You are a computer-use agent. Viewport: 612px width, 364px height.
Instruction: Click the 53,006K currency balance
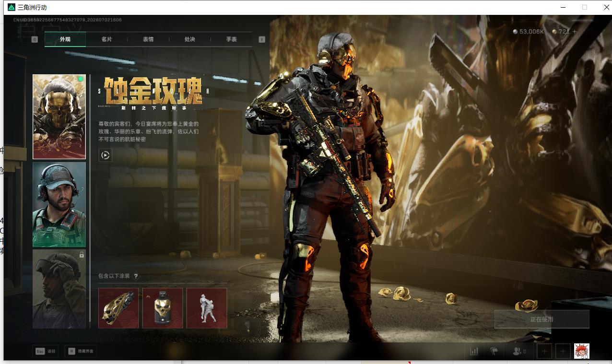point(529,32)
